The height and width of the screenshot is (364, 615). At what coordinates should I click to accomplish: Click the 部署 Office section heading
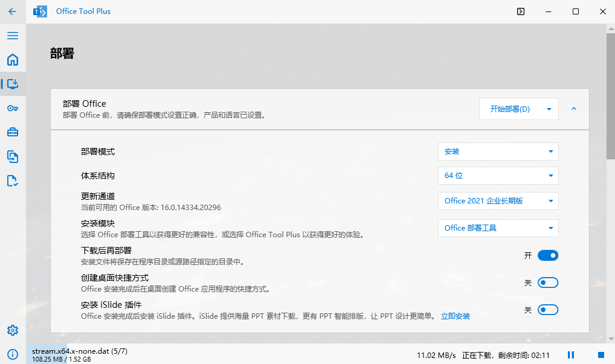click(x=85, y=104)
